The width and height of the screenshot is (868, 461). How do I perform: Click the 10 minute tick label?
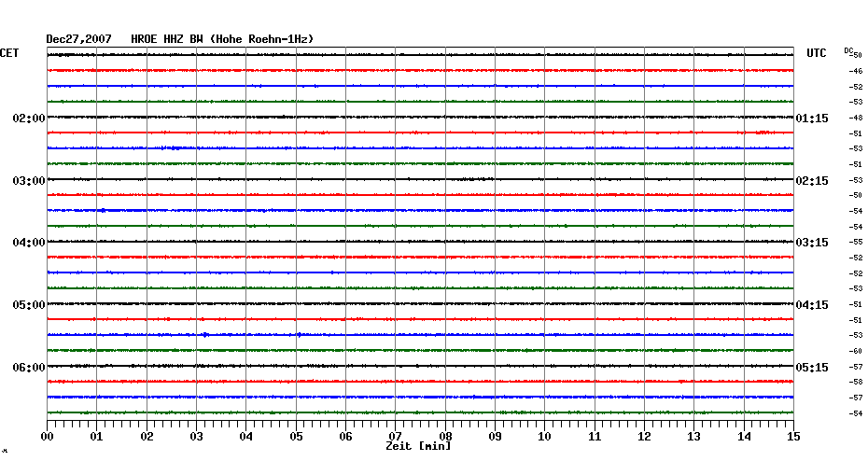[545, 437]
